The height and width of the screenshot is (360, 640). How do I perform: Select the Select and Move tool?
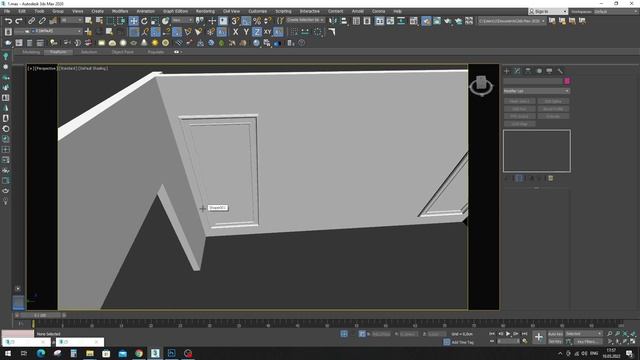[133, 21]
